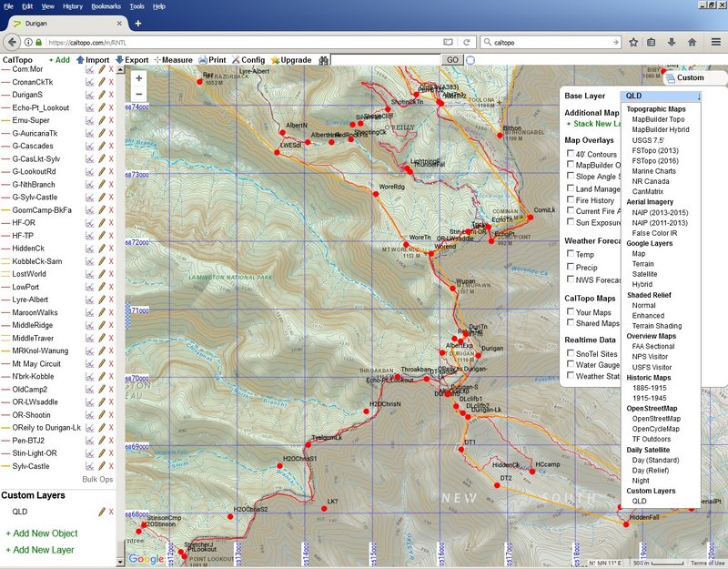Toggle the Sun Exposure overlay
This screenshot has width=728, height=569.
(571, 221)
